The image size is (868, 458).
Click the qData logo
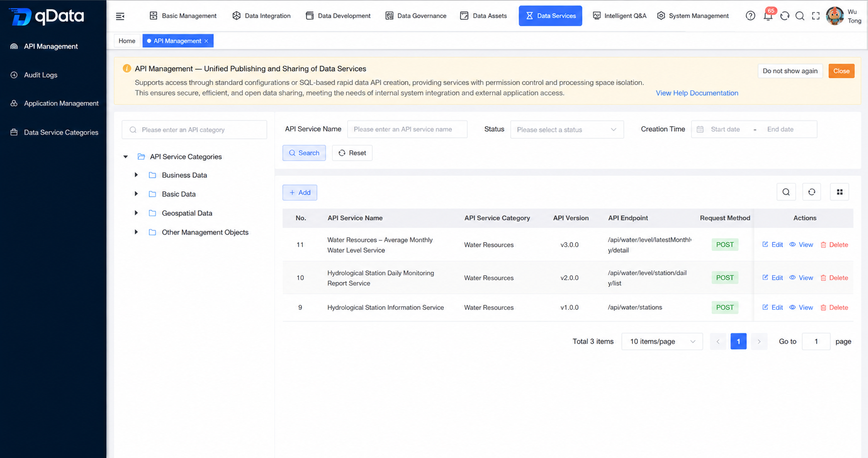(x=47, y=16)
